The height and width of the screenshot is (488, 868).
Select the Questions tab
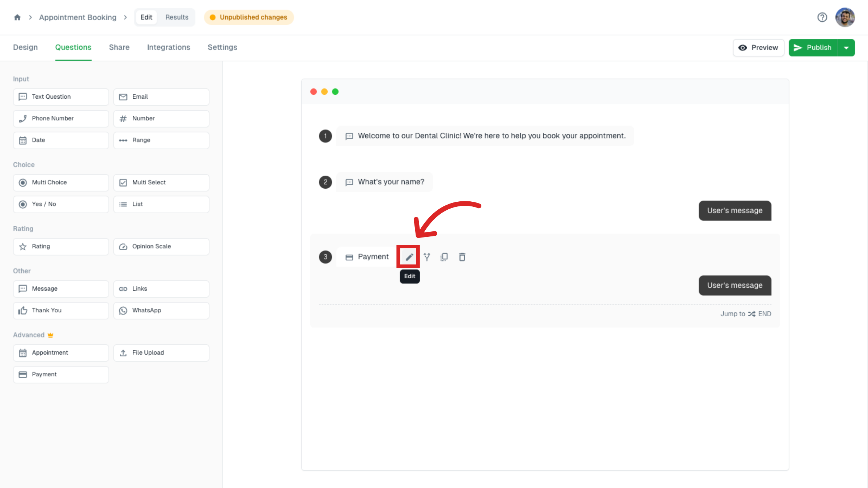73,47
